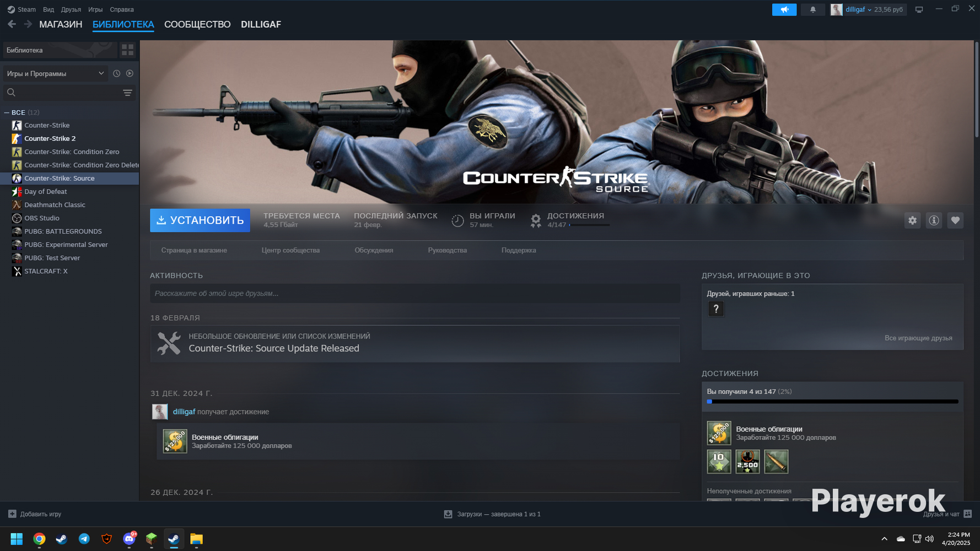Image resolution: width=980 pixels, height=551 pixels.
Task: Open the Вид menu
Action: point(49,9)
